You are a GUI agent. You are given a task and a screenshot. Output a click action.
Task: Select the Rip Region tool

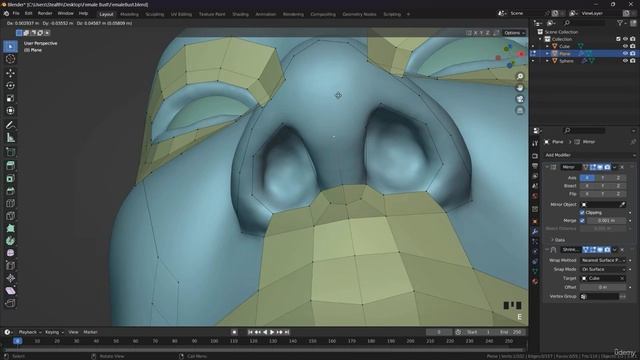10,303
